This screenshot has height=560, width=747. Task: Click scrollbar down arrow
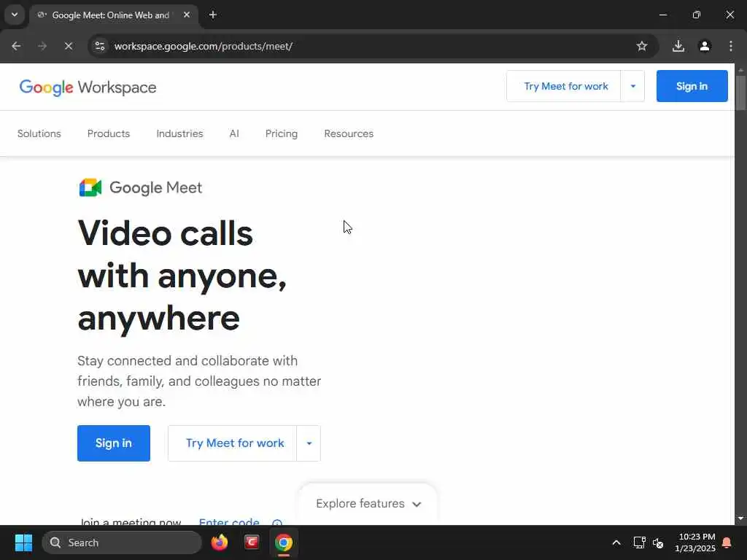click(x=740, y=518)
